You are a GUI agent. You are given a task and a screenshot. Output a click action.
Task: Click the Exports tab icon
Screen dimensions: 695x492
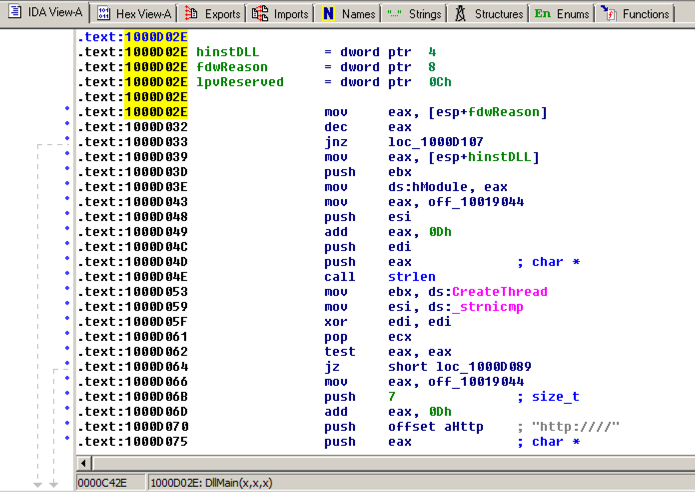click(191, 14)
